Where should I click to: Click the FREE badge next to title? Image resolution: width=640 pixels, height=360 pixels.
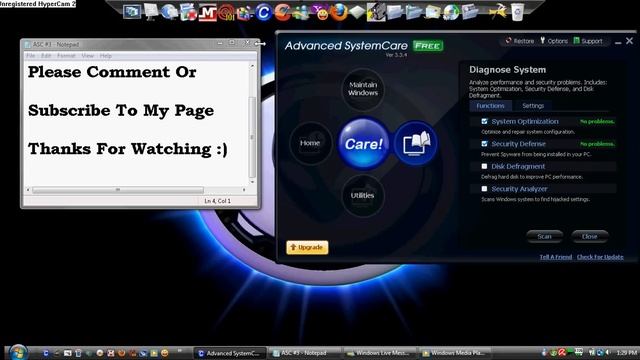(428, 46)
